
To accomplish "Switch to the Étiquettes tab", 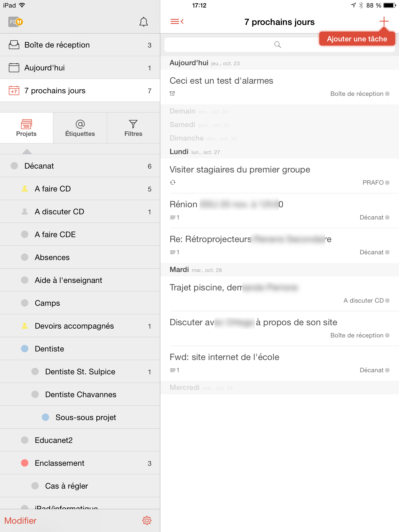I will (80, 128).
